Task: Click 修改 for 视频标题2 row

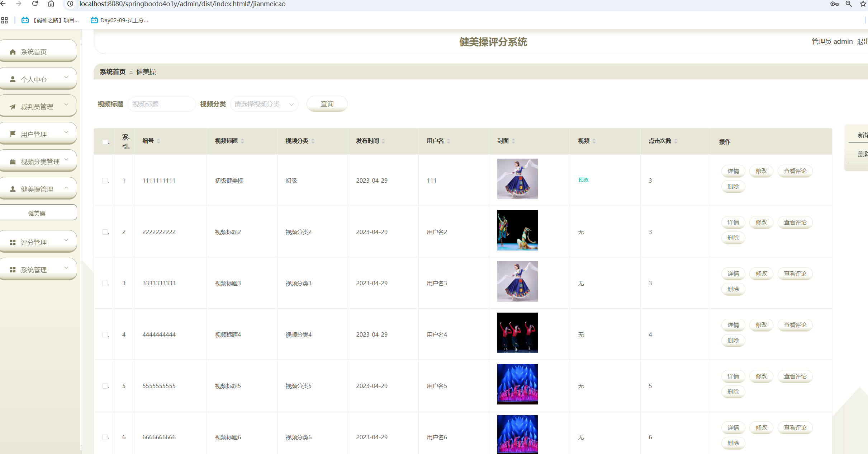Action: click(761, 222)
